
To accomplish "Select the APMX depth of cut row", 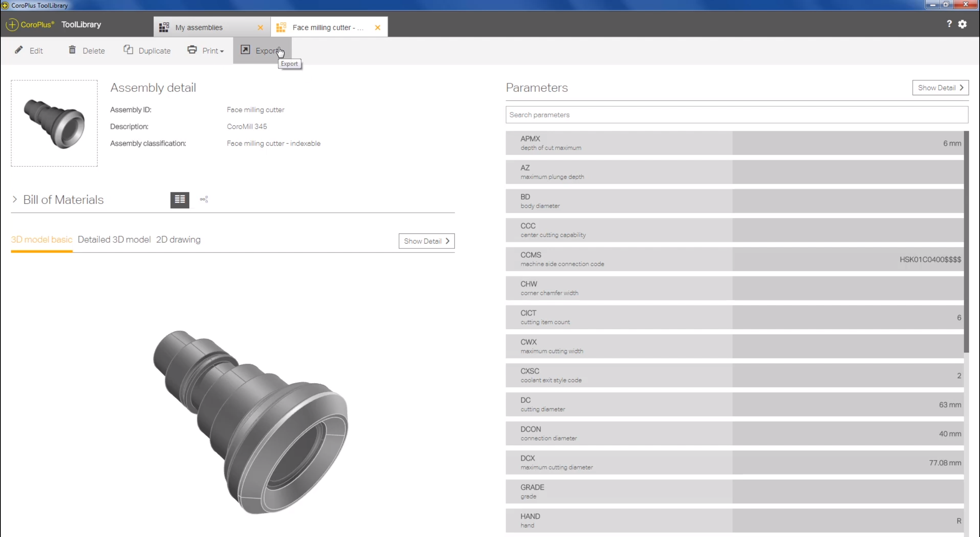I will click(734, 143).
